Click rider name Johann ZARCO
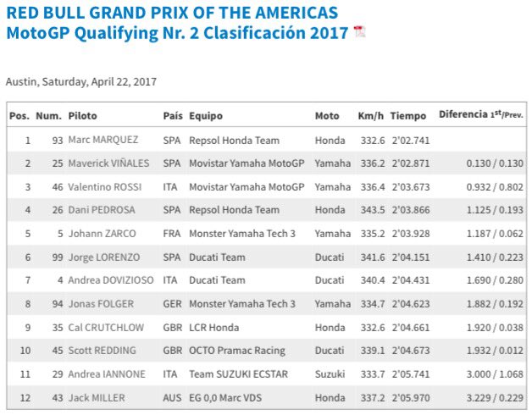Image resolution: width=532 pixels, height=415 pixels. (102, 234)
